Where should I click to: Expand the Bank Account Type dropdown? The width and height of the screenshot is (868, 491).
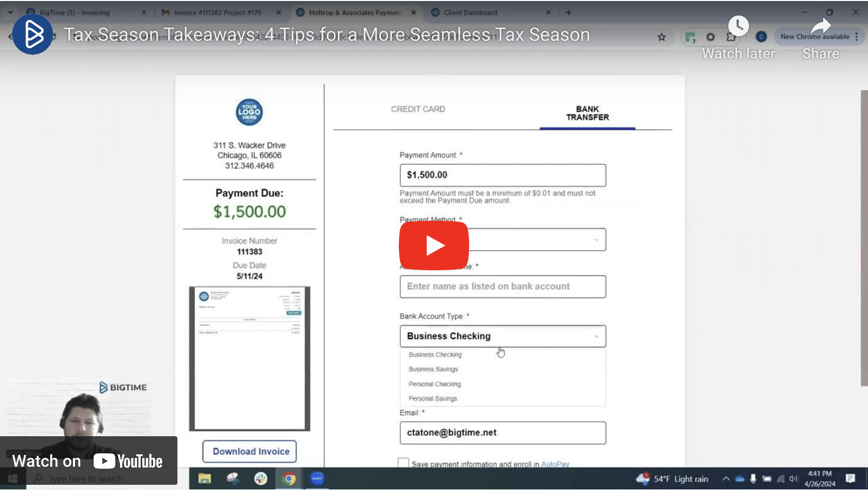tap(503, 336)
